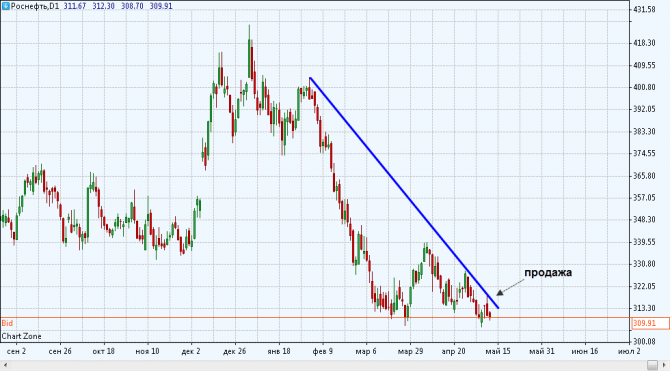
Task: Click the low value 308.70
Action: [x=132, y=6]
